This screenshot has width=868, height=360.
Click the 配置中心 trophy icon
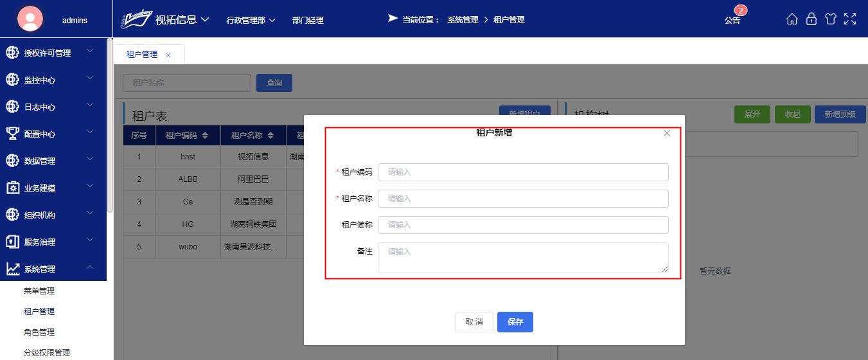13,134
